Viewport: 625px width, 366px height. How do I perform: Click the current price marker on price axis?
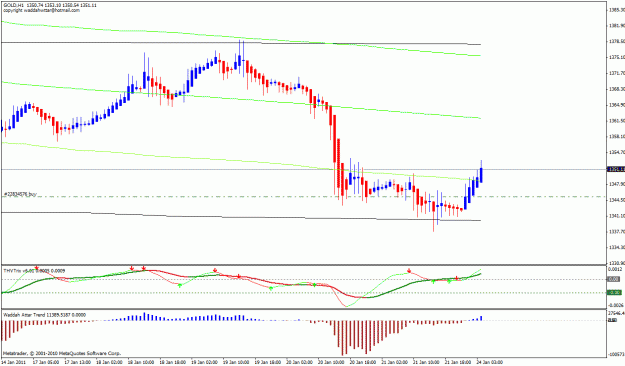tap(615, 169)
